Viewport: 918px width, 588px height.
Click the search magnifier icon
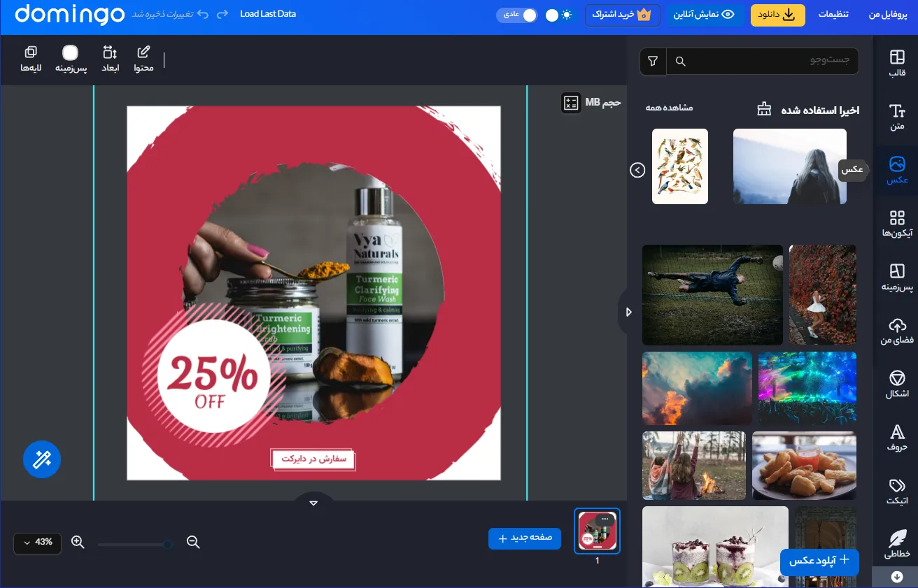tap(680, 62)
